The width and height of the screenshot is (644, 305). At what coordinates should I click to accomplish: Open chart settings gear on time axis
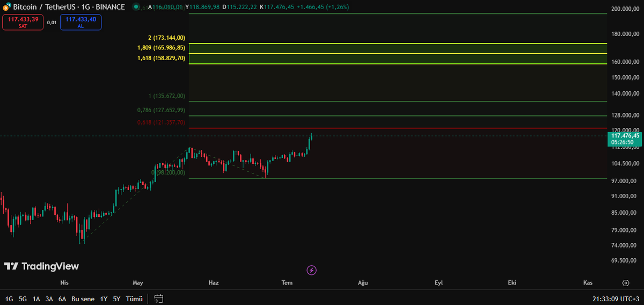[x=626, y=282]
